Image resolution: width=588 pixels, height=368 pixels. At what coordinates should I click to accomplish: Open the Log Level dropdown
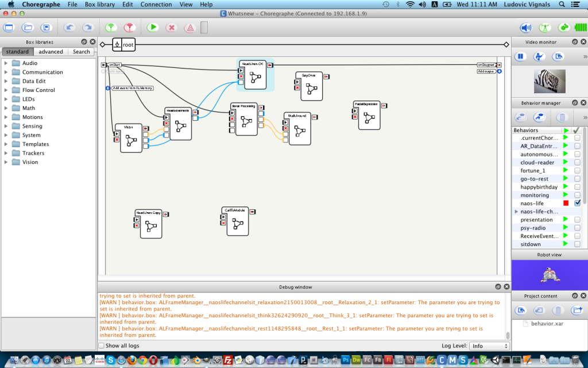coord(489,346)
